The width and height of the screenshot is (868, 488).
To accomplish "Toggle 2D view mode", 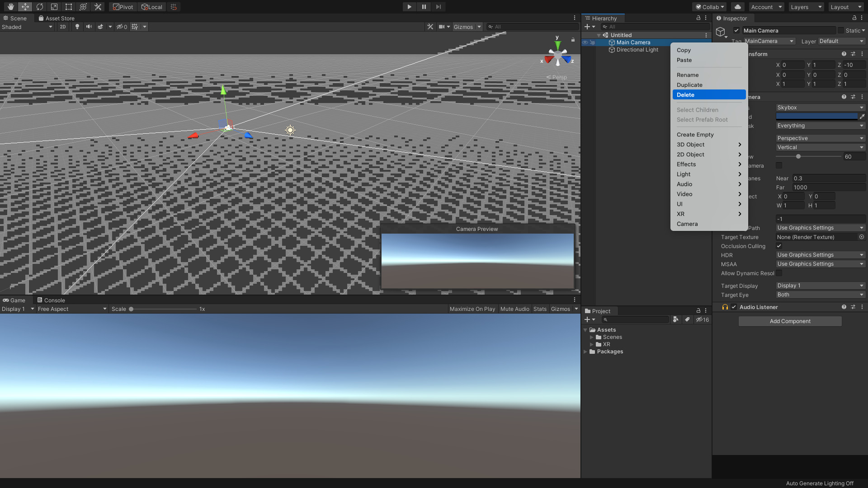I will point(63,27).
